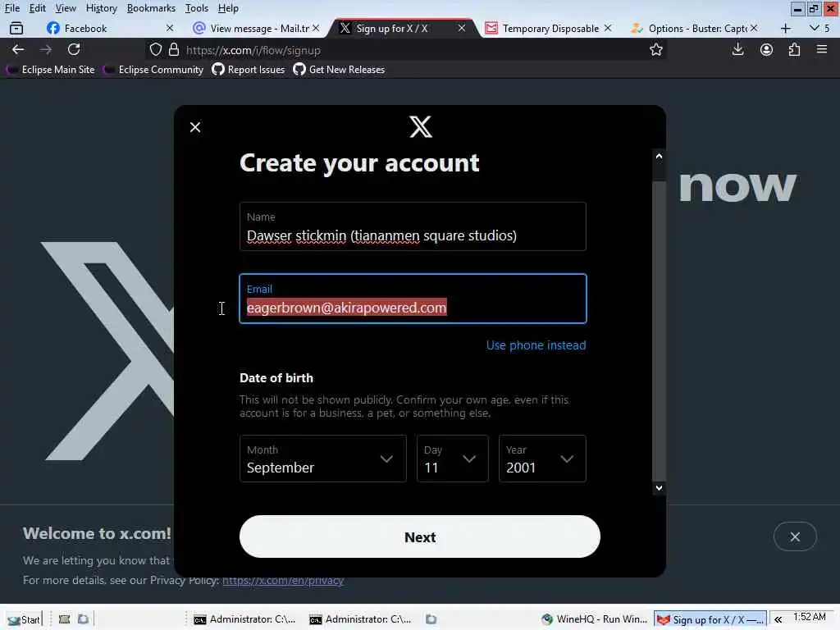
Task: Switch to Options Buster Captcha tab
Action: [695, 29]
